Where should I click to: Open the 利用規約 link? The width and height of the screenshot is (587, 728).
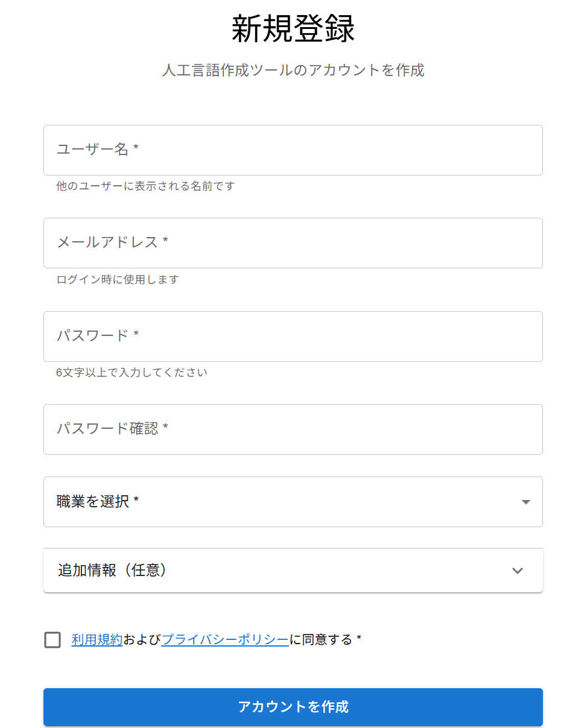(x=97, y=640)
